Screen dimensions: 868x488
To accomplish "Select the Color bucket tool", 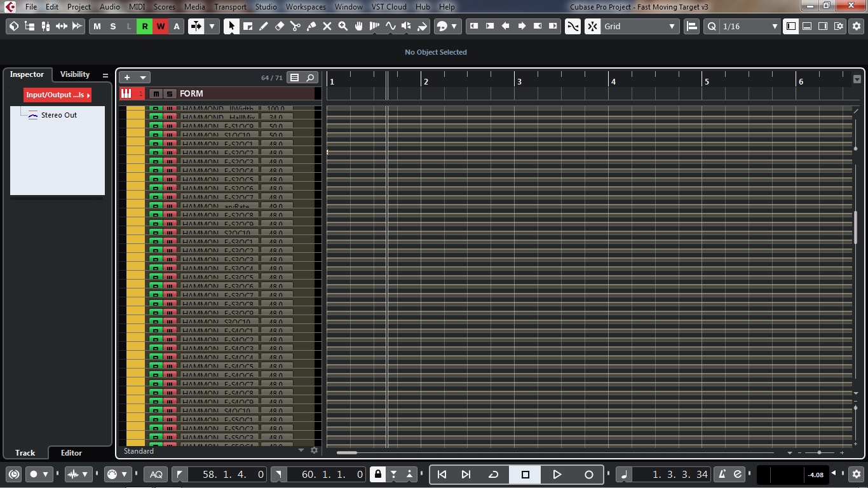I will [x=423, y=26].
